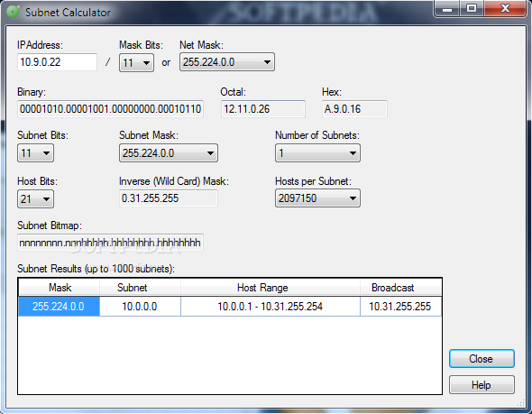532x414 pixels.
Task: Click the Subnet Calculator app icon in title bar
Action: tap(14, 13)
